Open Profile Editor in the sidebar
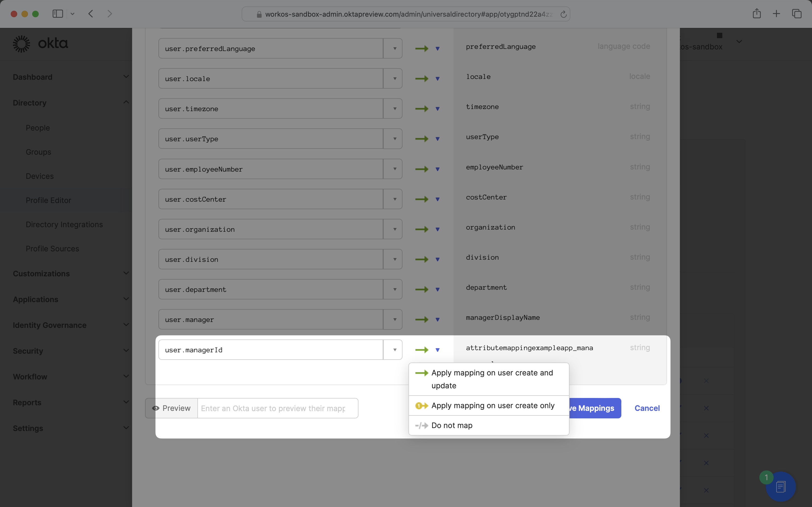 48,200
